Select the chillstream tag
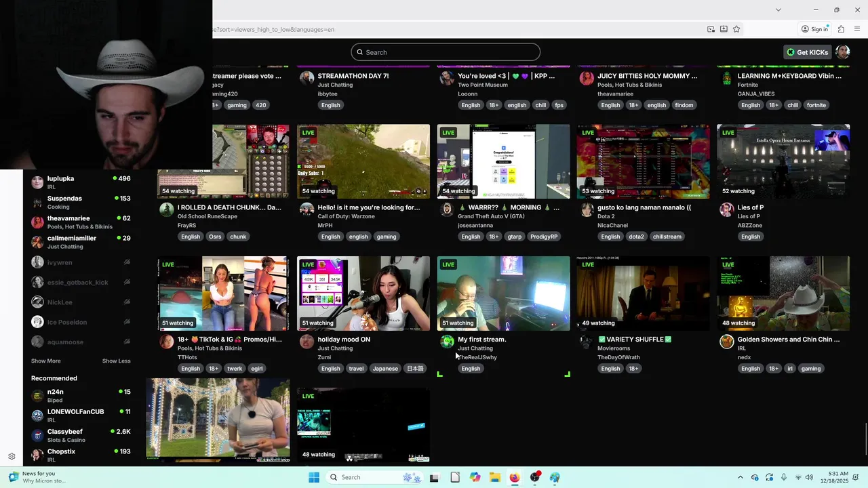This screenshot has height=488, width=868. 667,237
